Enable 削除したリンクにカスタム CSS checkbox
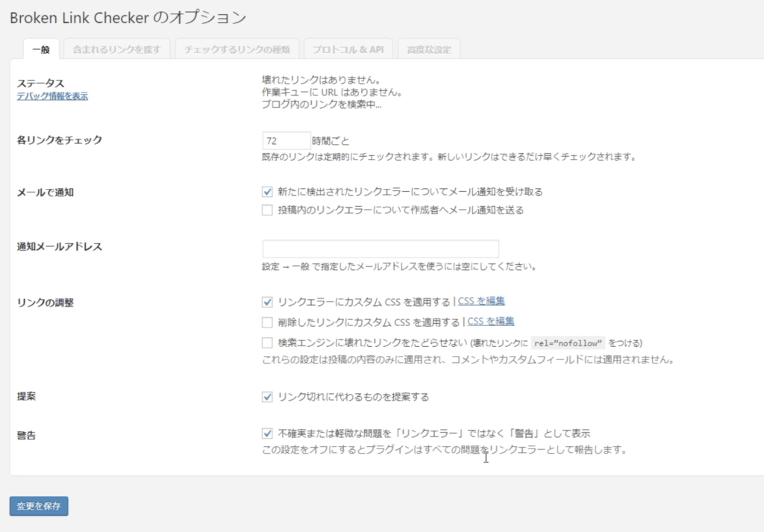This screenshot has height=532, width=764. [267, 322]
